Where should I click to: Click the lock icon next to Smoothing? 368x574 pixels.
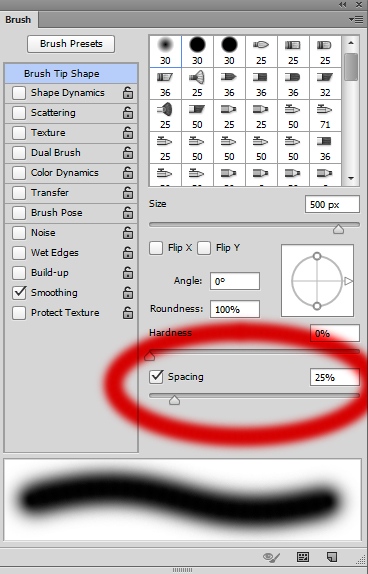pyautogui.click(x=128, y=292)
